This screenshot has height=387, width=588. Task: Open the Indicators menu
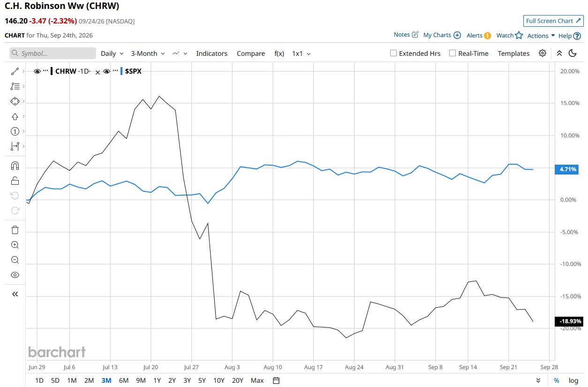point(211,53)
